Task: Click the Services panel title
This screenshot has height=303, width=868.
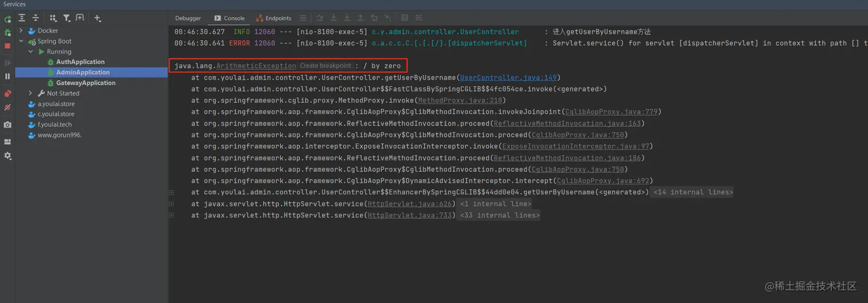Action: (x=14, y=4)
